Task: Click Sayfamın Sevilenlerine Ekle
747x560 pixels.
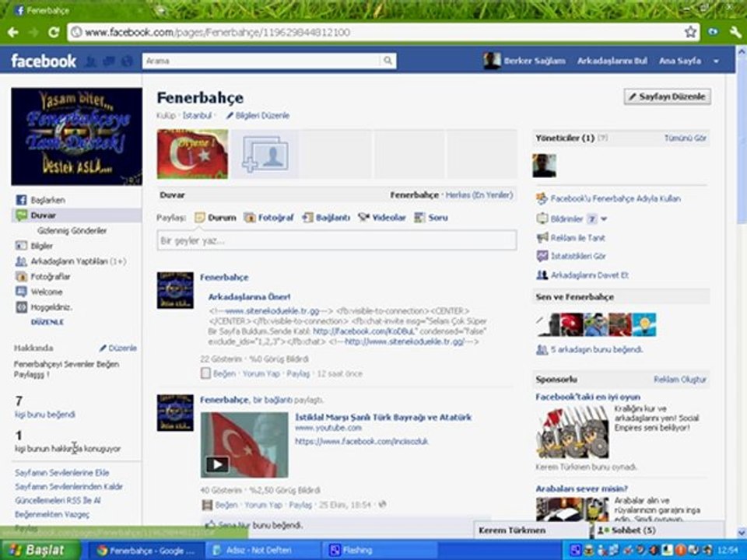Action: coord(62,473)
